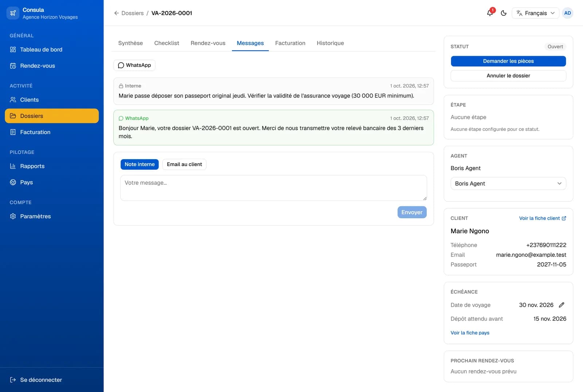Click the client name Marie Ngono

click(470, 231)
